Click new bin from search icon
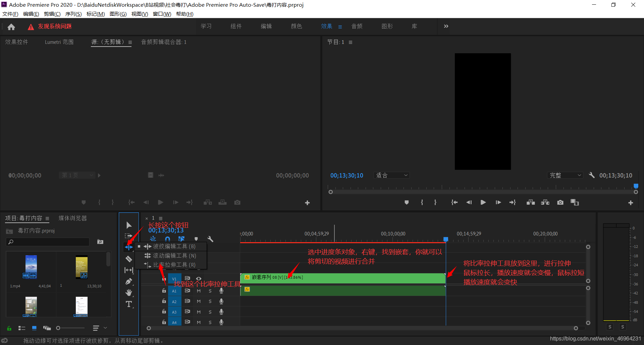Image resolution: width=644 pixels, height=345 pixels. pyautogui.click(x=100, y=242)
